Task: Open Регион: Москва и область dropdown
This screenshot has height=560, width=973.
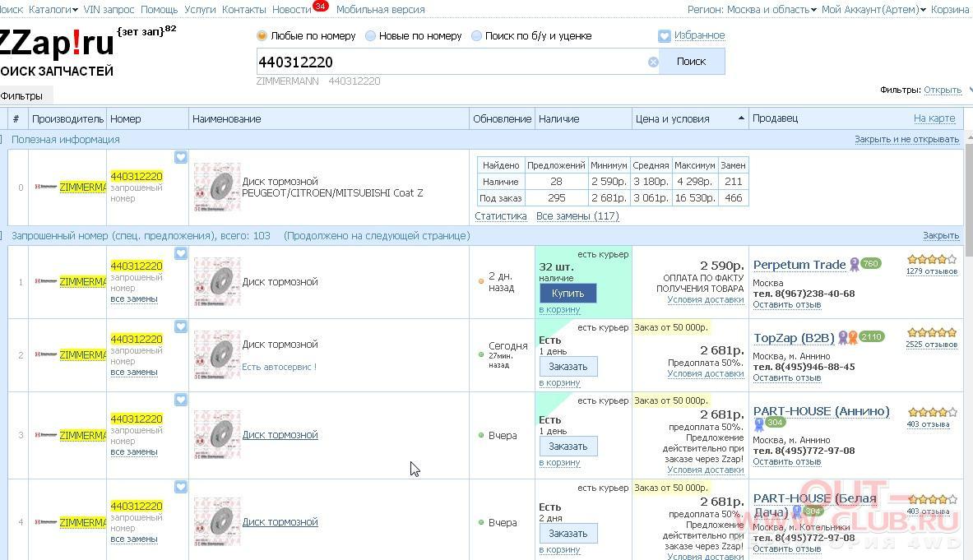Action: [752, 9]
